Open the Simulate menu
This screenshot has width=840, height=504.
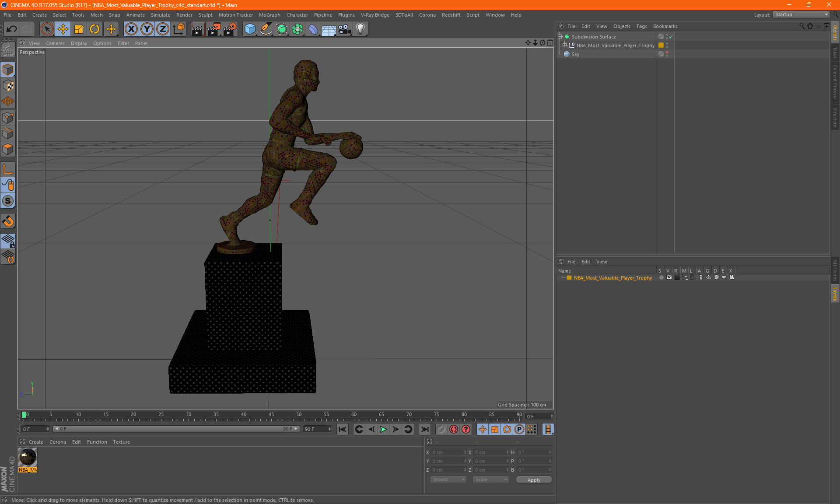coord(160,15)
